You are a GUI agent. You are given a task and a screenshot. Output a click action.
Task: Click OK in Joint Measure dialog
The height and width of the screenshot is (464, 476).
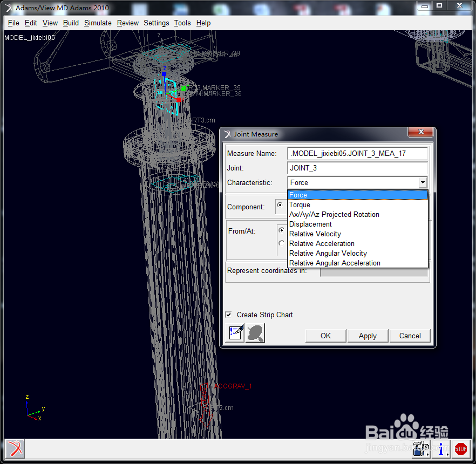pyautogui.click(x=326, y=336)
